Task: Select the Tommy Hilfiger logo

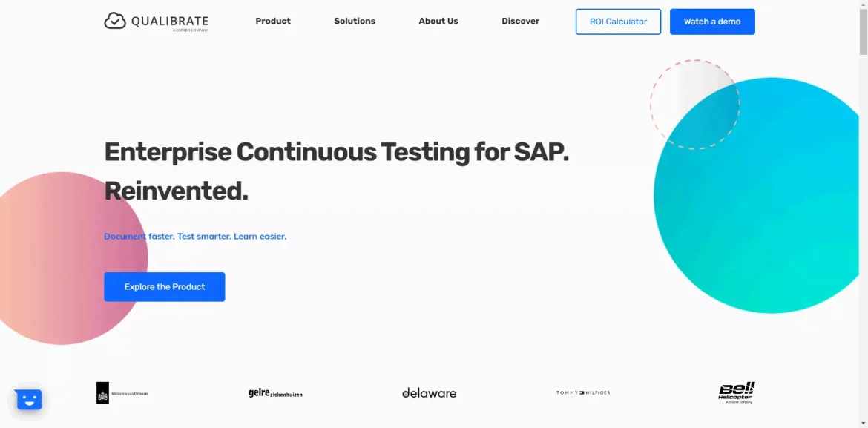Action: [x=583, y=392]
